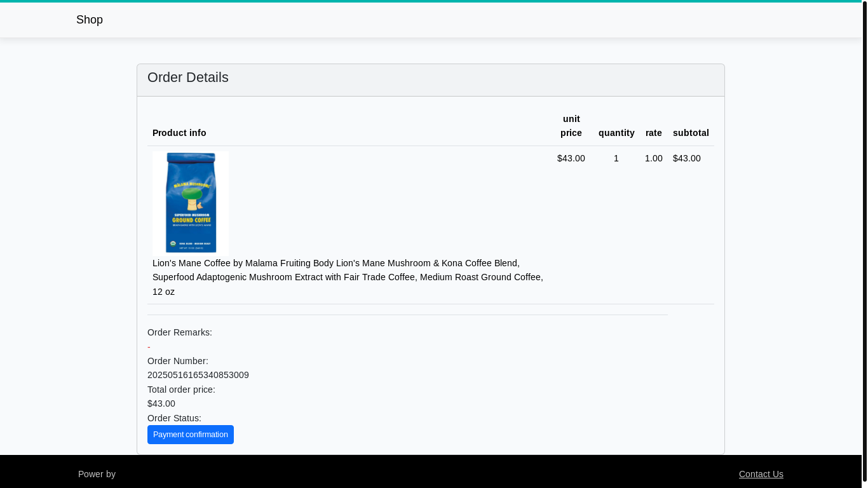868x488 pixels.
Task: Click the rate value 1.00
Action: [654, 158]
